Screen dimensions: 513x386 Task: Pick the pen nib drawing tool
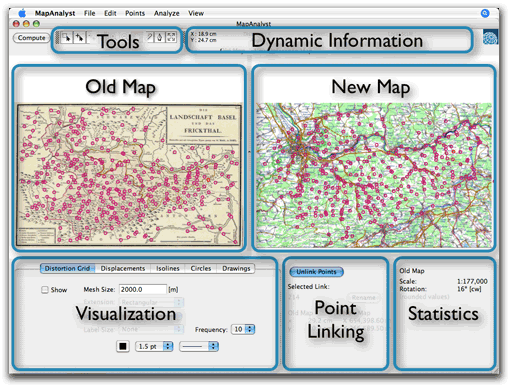tap(160, 37)
